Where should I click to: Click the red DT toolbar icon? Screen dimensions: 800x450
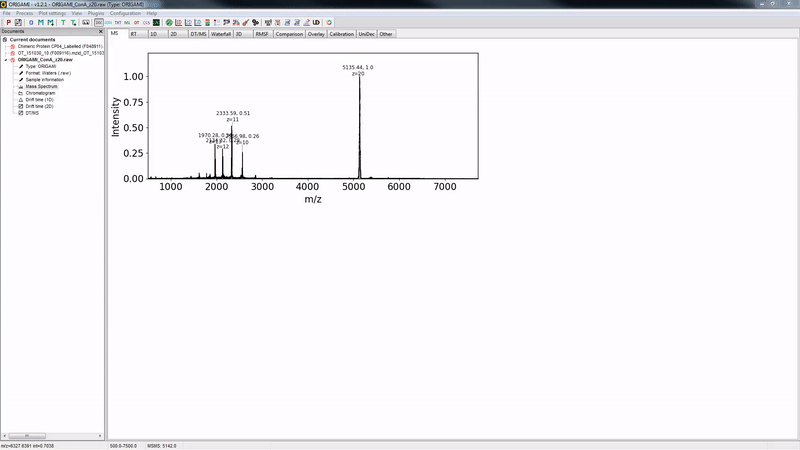137,22
